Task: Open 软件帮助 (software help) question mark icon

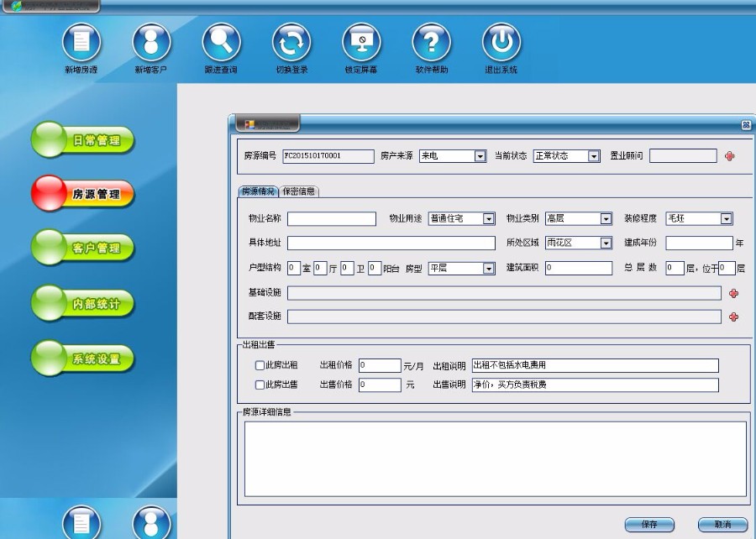Action: 431,42
